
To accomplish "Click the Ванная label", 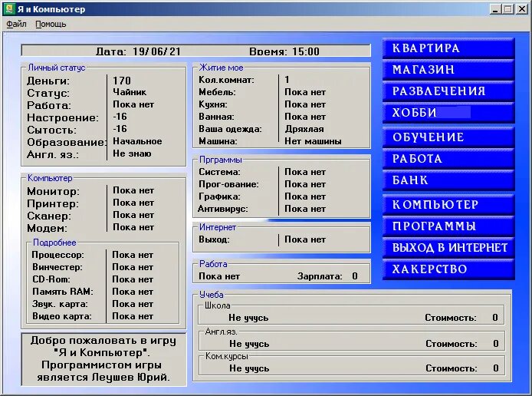I will coord(216,117).
